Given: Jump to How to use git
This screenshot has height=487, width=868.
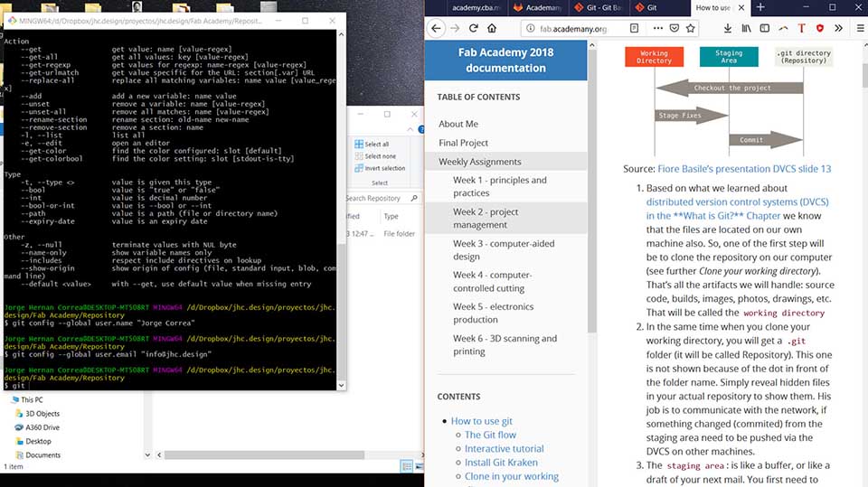Looking at the screenshot, I should [x=481, y=421].
